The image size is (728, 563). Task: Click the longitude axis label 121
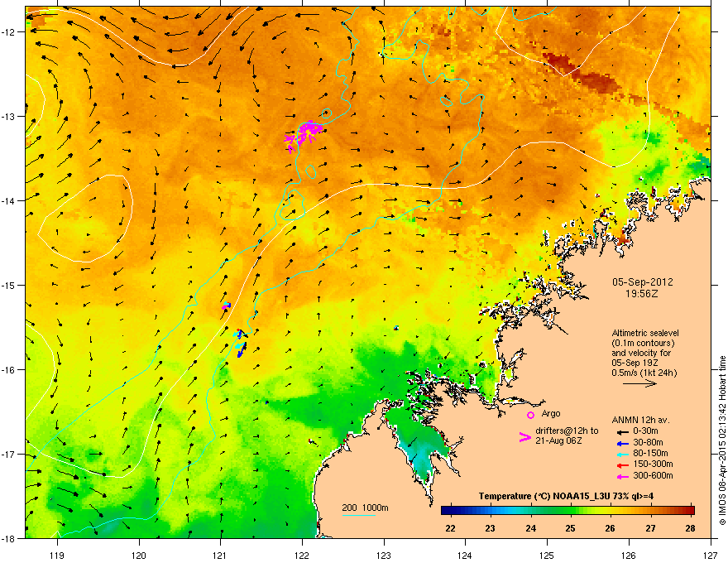pyautogui.click(x=221, y=555)
